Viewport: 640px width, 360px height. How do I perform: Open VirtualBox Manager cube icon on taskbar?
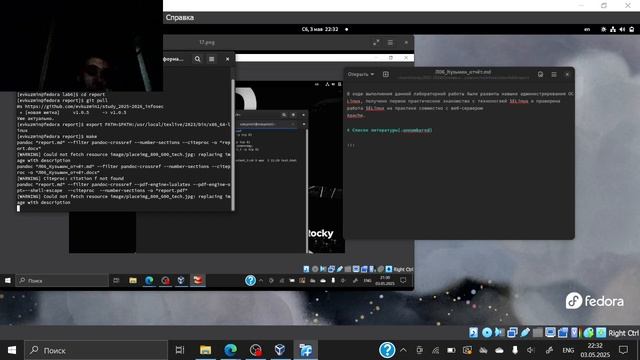(280, 350)
